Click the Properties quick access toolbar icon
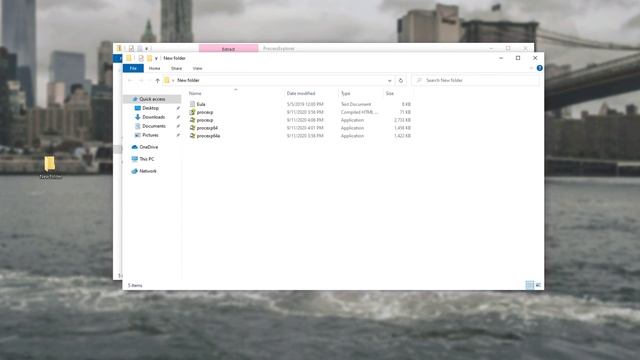The width and height of the screenshot is (640, 360). click(141, 58)
